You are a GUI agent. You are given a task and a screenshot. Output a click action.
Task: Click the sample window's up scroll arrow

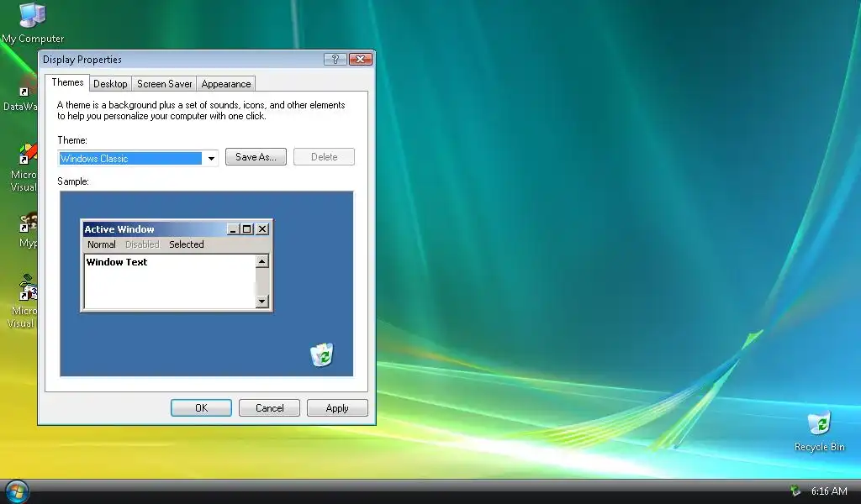coord(262,261)
